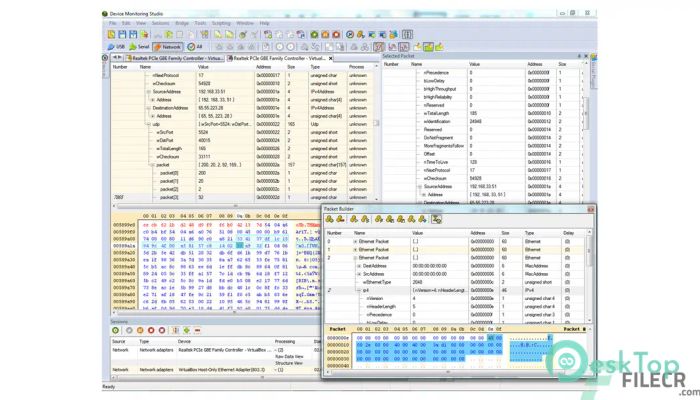Select the wSrcPort row

(244, 133)
